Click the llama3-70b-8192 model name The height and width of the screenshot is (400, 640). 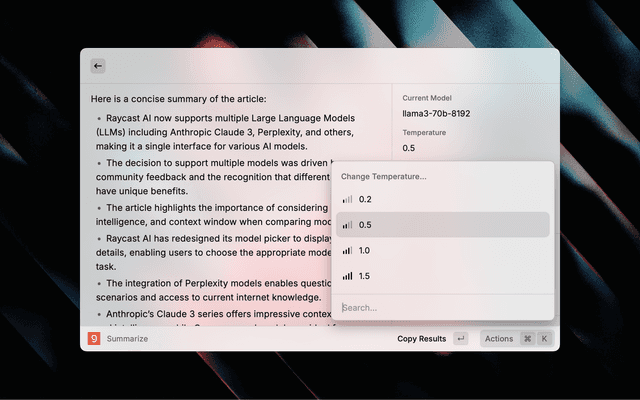pyautogui.click(x=436, y=114)
